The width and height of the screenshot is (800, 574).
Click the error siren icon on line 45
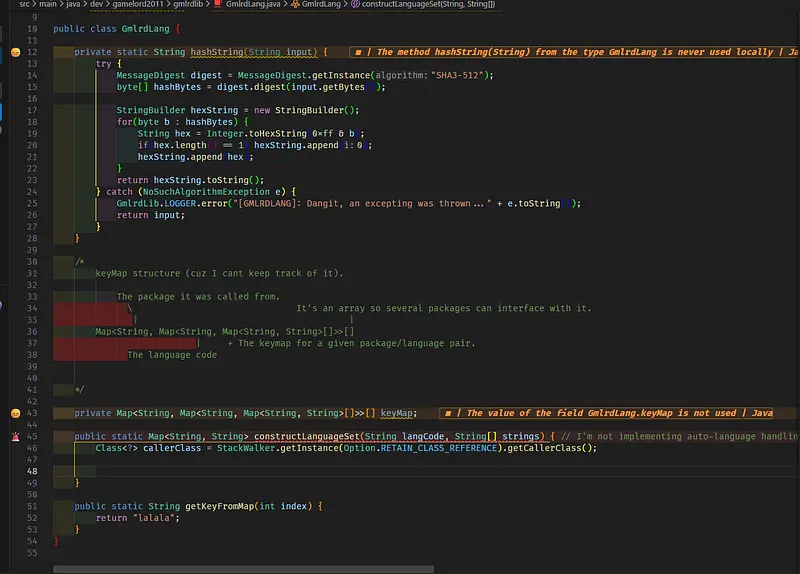click(x=16, y=437)
